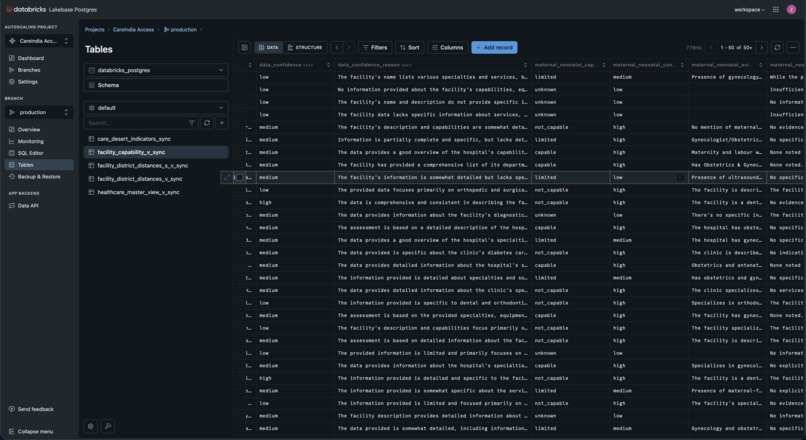Go to next view with right arrow beside STRUCTURE
The height and width of the screenshot is (440, 806).
tap(349, 47)
